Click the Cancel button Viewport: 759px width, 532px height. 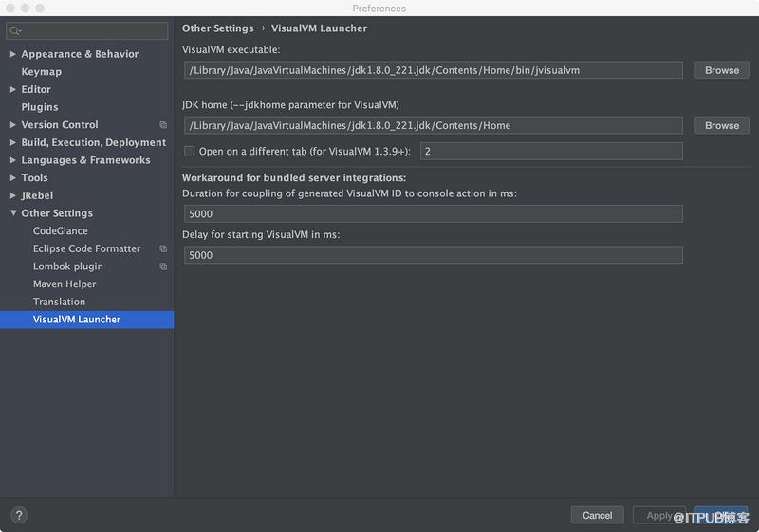(597, 516)
